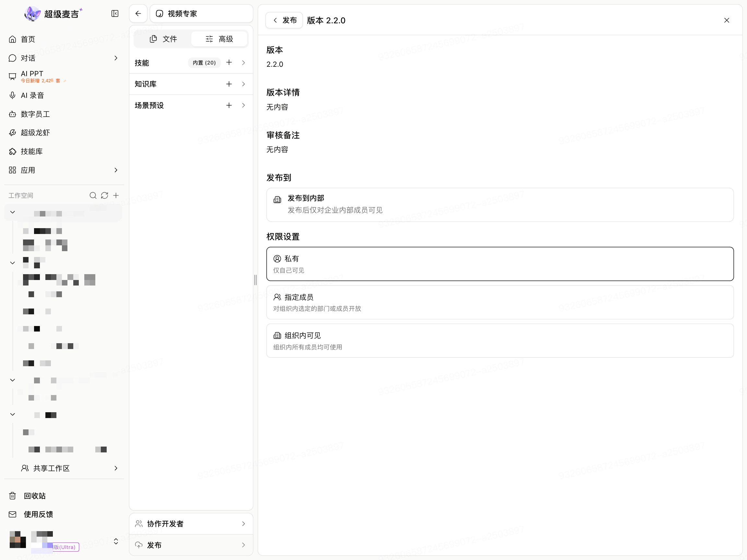Search workspaces with magnifier icon

pos(93,195)
